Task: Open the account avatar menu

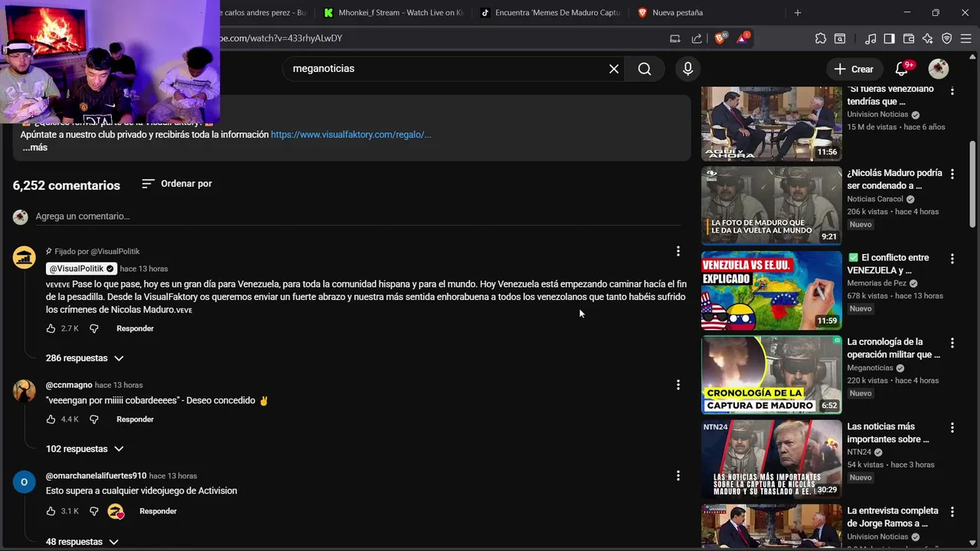Action: pyautogui.click(x=939, y=69)
